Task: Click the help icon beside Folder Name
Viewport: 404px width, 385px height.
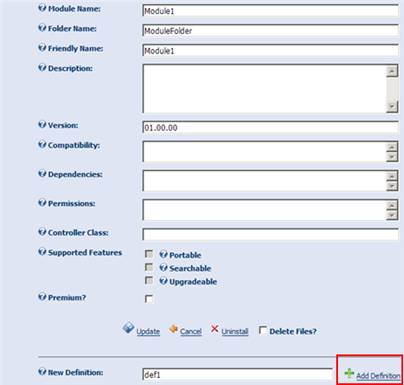Action: click(42, 28)
